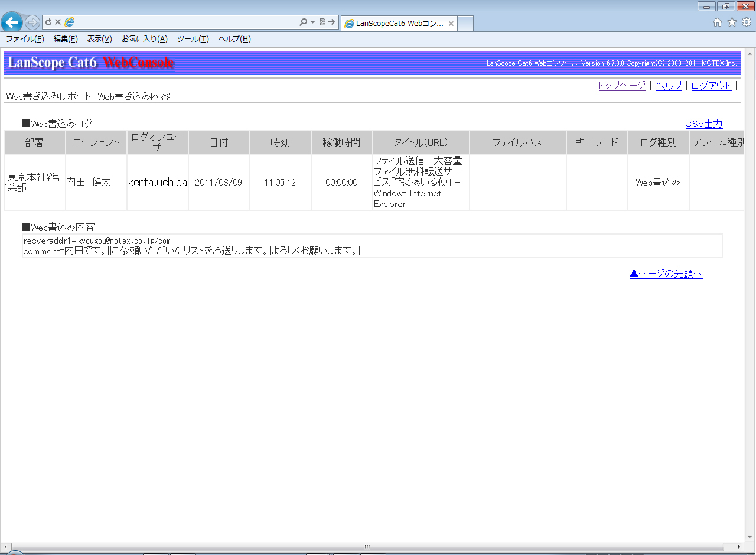Open the お気に入り(A) menu
756x555 pixels.
pyautogui.click(x=144, y=39)
